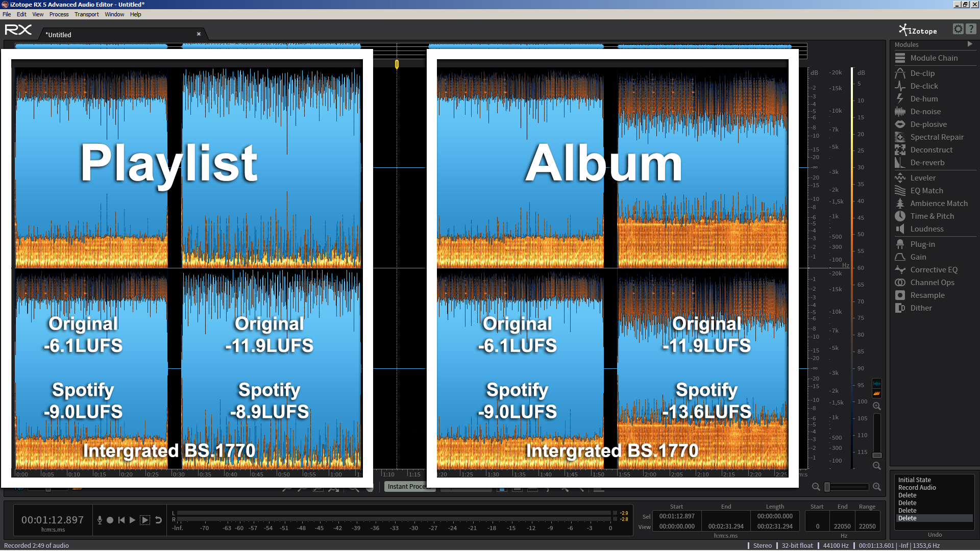Arm the microphone input monitor icon
This screenshot has height=551, width=980.
(x=100, y=520)
